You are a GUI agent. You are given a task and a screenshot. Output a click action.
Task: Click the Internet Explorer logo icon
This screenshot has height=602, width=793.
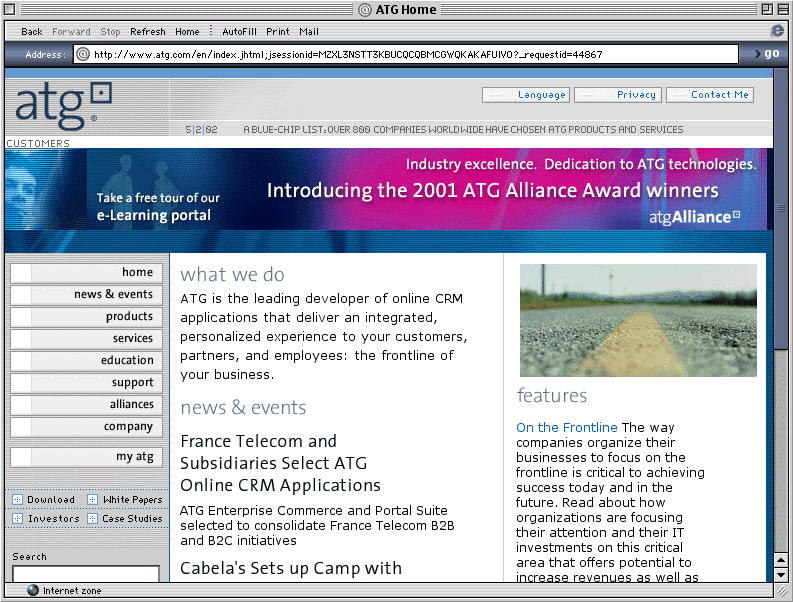(x=777, y=31)
